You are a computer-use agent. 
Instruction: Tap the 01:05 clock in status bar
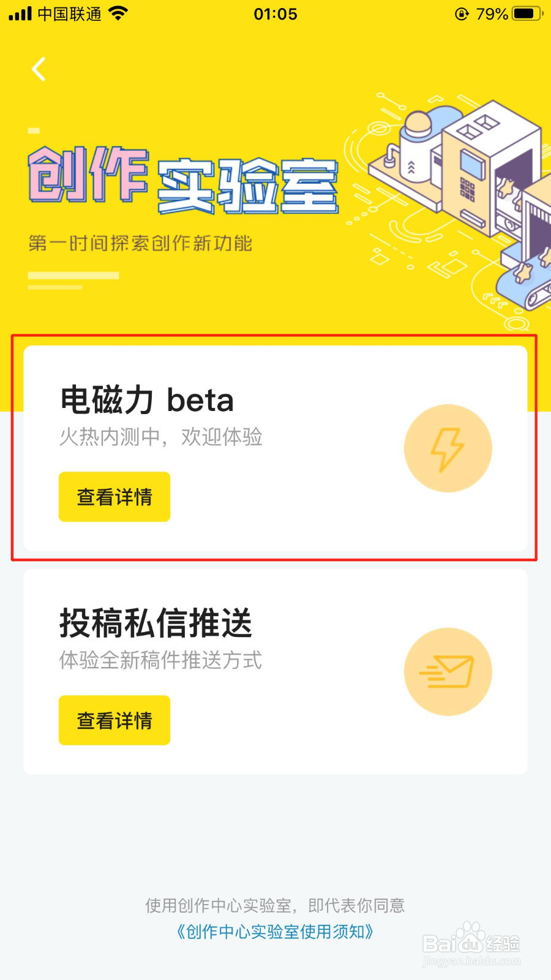point(275,13)
